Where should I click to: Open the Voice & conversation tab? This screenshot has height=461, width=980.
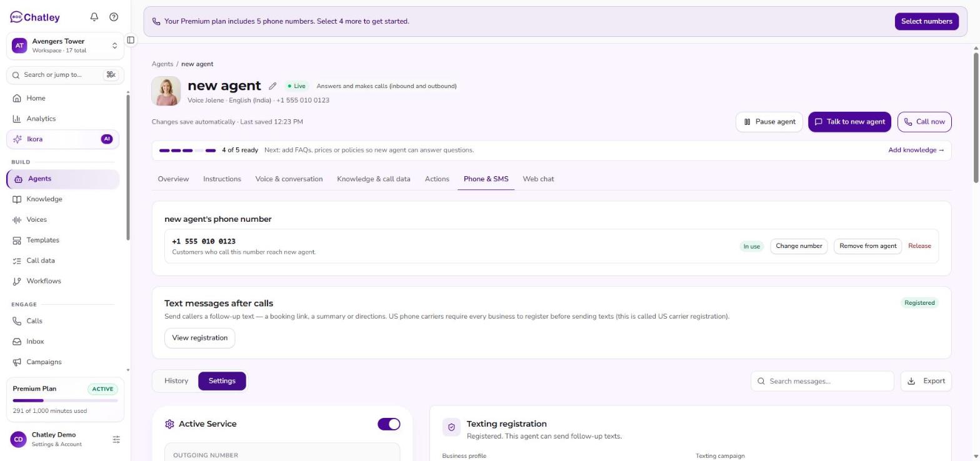coord(289,179)
